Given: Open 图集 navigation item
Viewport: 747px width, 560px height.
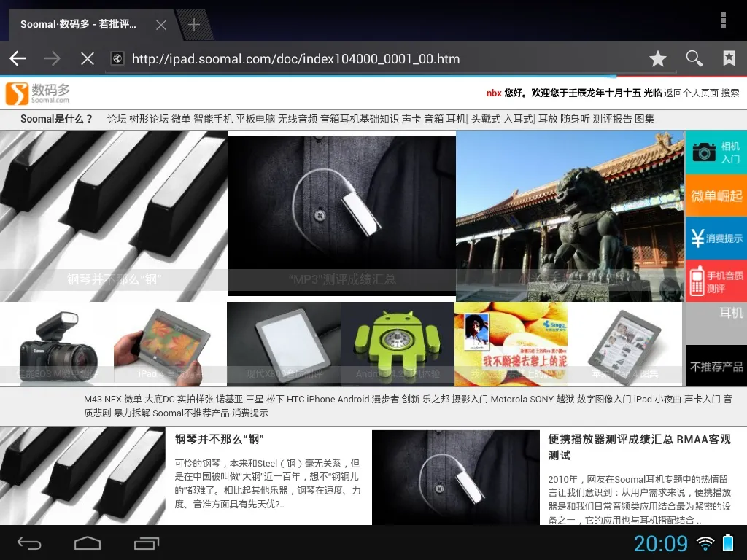Looking at the screenshot, I should tap(645, 119).
